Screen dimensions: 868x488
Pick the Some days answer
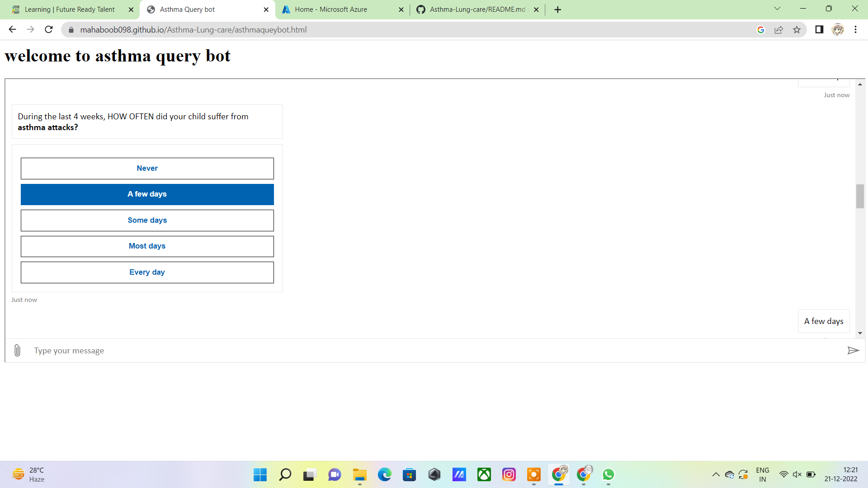coord(147,221)
